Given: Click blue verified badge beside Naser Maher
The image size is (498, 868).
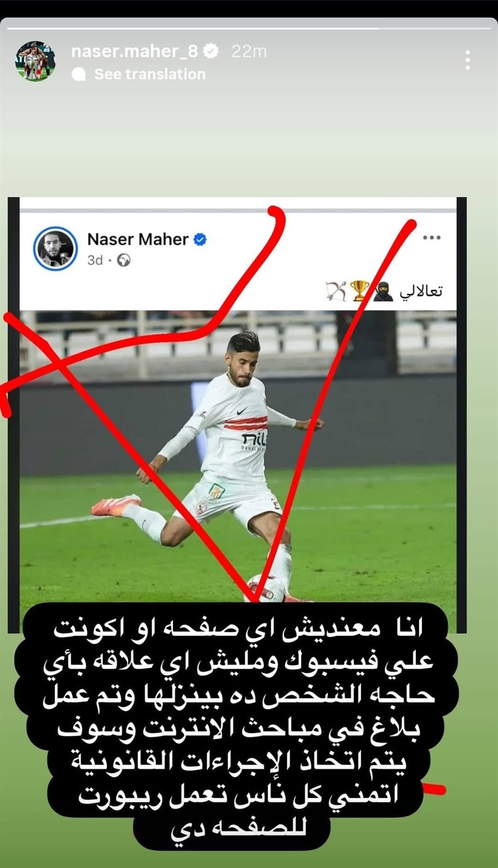Looking at the screenshot, I should [x=200, y=239].
